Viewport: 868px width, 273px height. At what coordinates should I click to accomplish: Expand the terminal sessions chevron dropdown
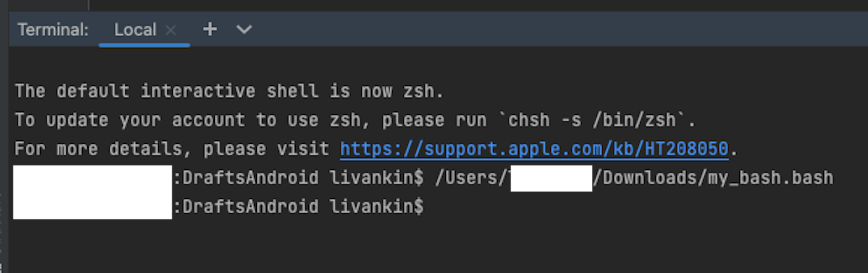244,30
